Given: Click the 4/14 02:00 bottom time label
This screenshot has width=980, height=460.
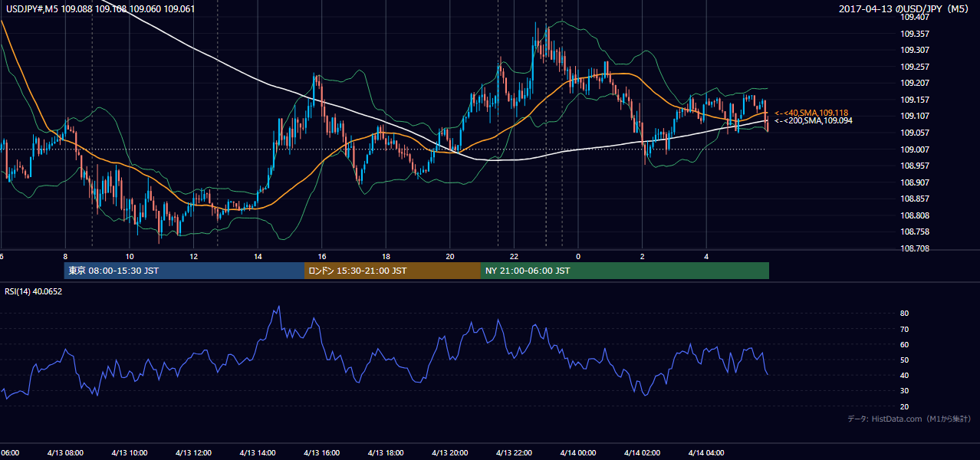Looking at the screenshot, I should coord(642,452).
